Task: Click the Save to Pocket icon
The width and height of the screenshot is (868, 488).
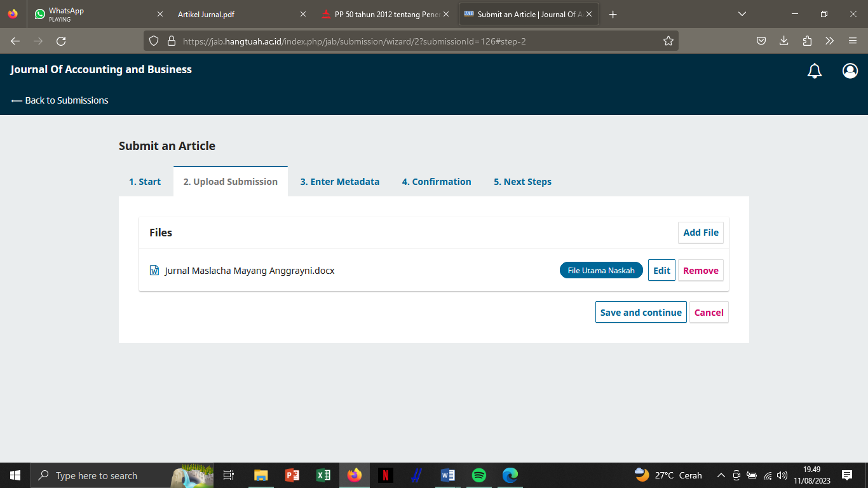Action: tap(761, 41)
